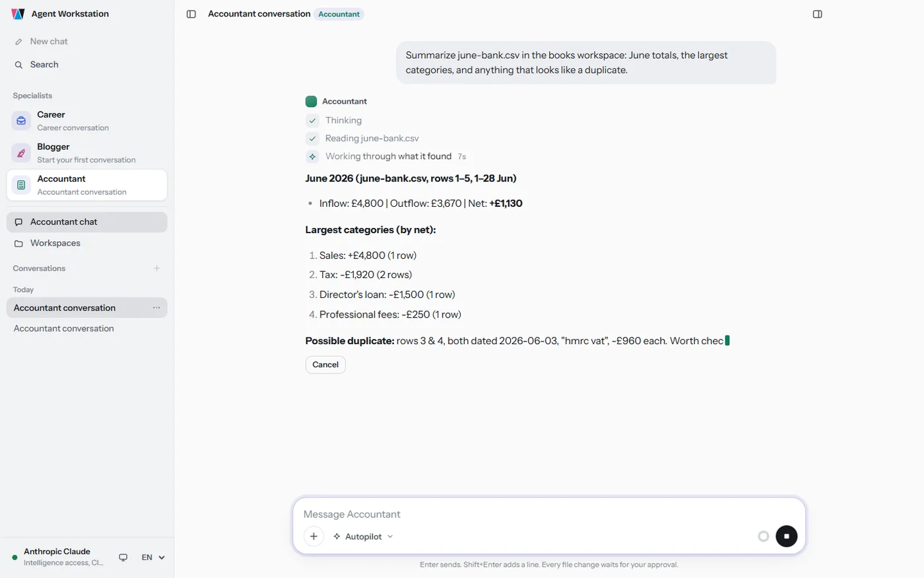924x578 pixels.
Task: Click the Message Accountant input field
Action: pyautogui.click(x=549, y=515)
